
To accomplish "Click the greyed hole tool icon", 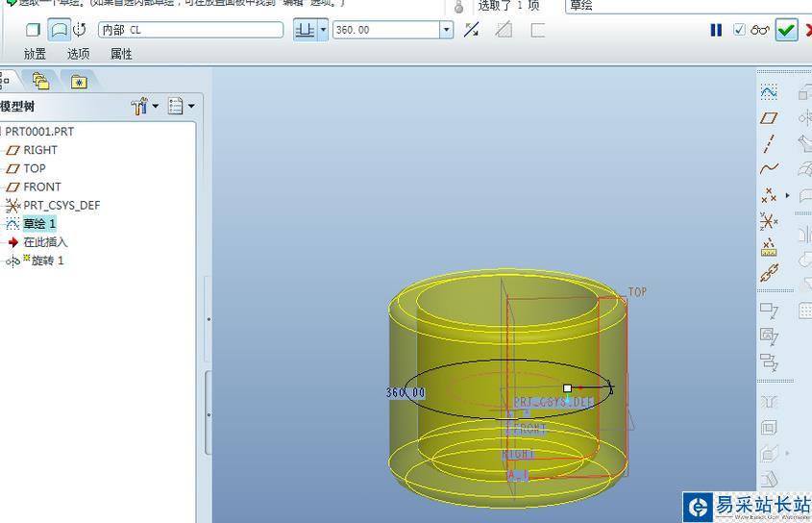I will pos(769,402).
